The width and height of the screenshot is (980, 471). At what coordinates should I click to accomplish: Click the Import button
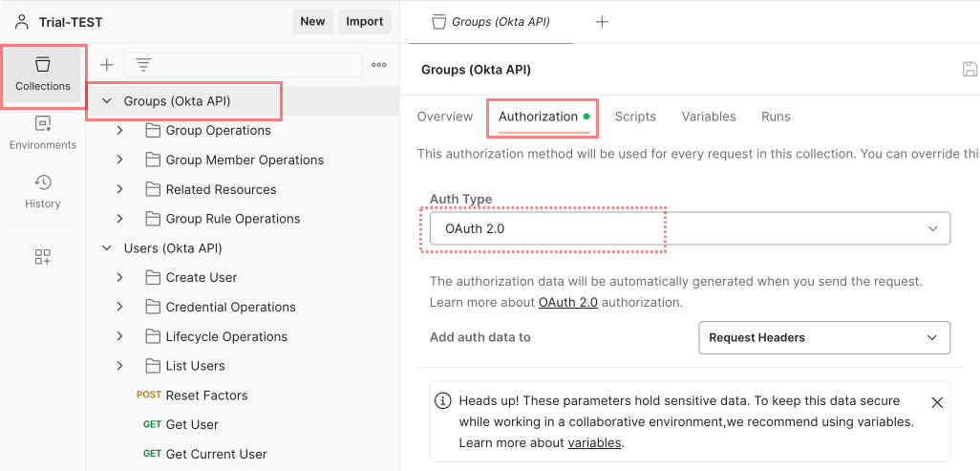[x=364, y=21]
